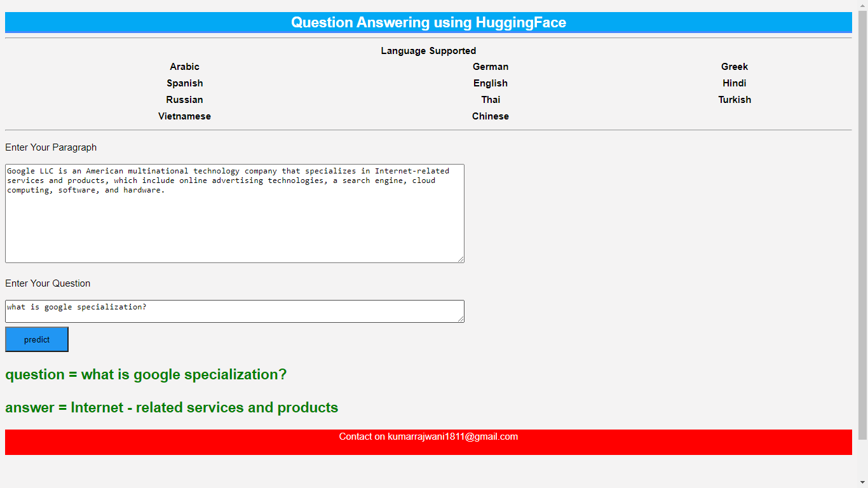Select the Hindi language label

tap(734, 83)
